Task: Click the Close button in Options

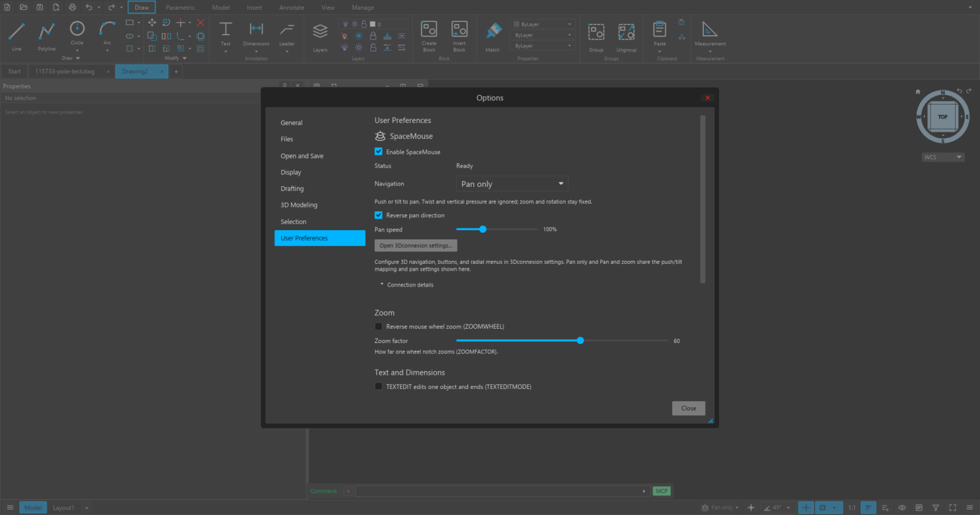Action: (x=688, y=408)
